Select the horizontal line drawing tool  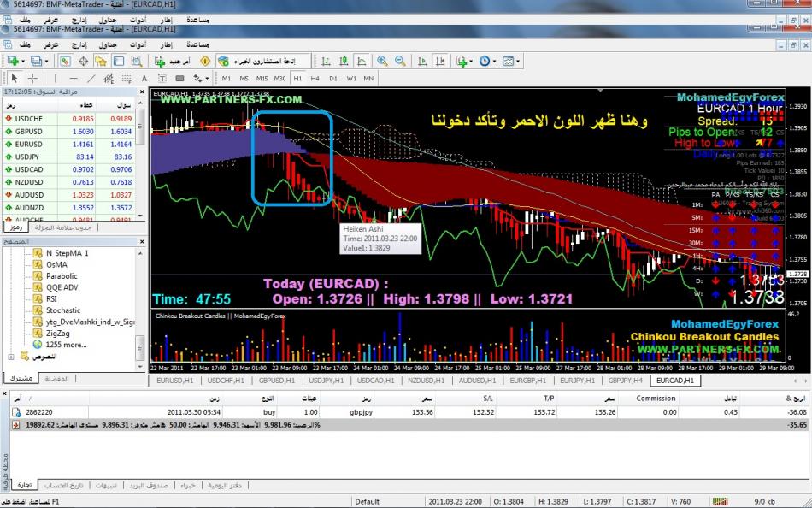point(73,79)
